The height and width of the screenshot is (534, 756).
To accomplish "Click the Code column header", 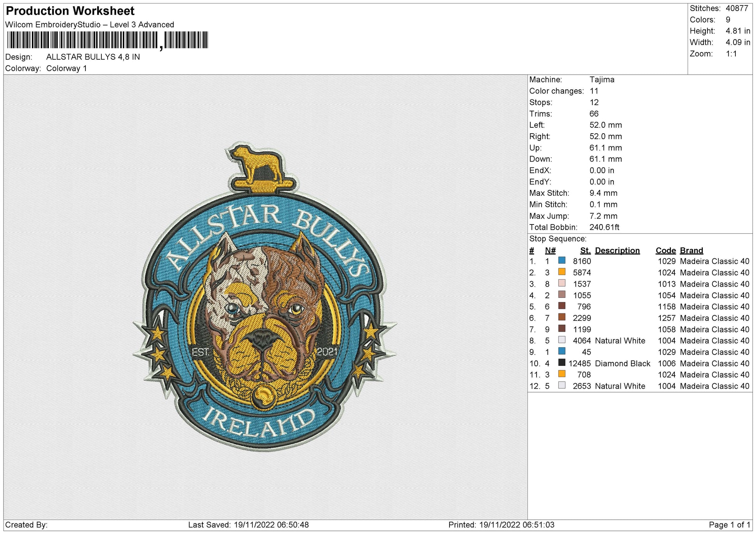I will pyautogui.click(x=665, y=250).
